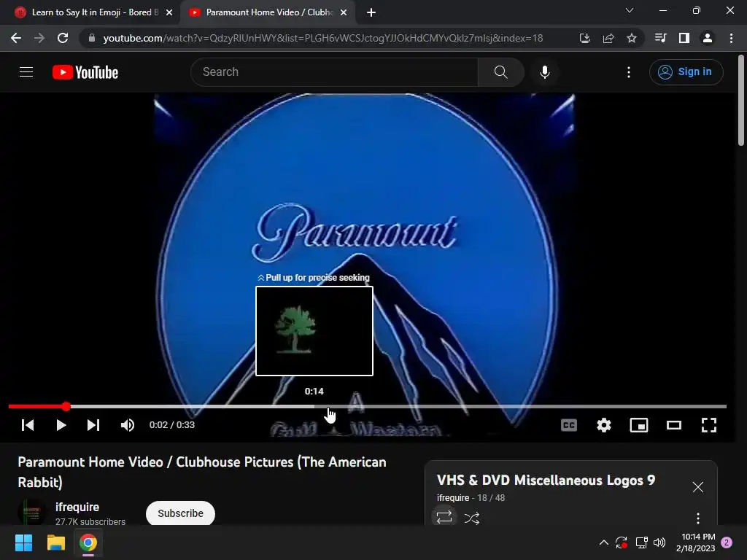Switch to theater mode
The image size is (747, 560).
click(673, 425)
